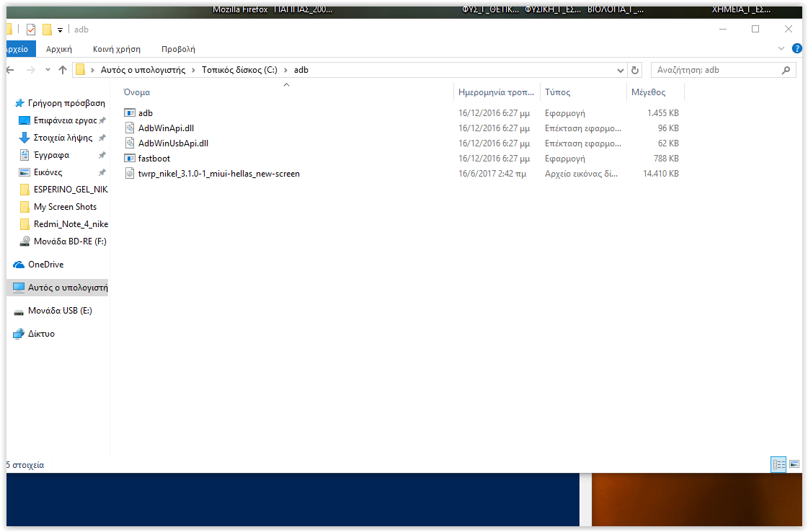The image size is (808, 532).
Task: Switch to Large icons view
Action: pyautogui.click(x=794, y=464)
